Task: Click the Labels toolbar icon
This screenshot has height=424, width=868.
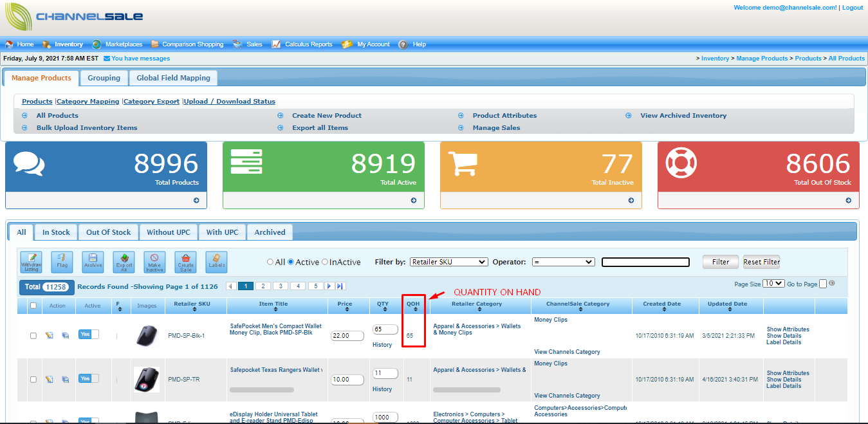Action: [216, 262]
